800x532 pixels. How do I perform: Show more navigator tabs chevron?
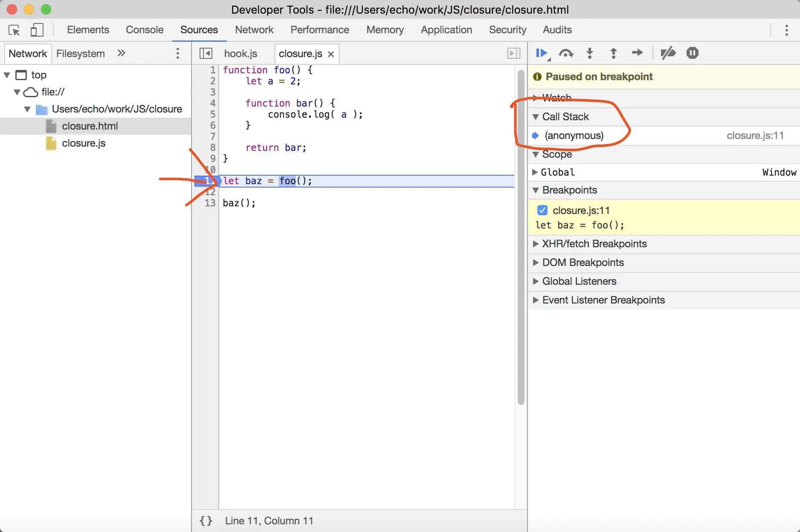click(x=121, y=53)
